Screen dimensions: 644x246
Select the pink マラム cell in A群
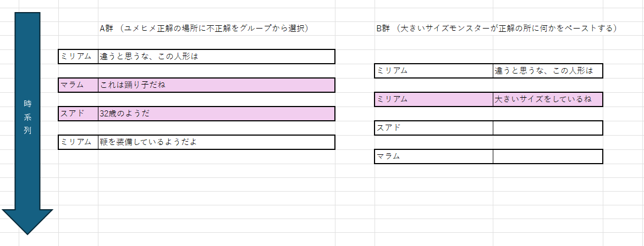[x=78, y=85]
